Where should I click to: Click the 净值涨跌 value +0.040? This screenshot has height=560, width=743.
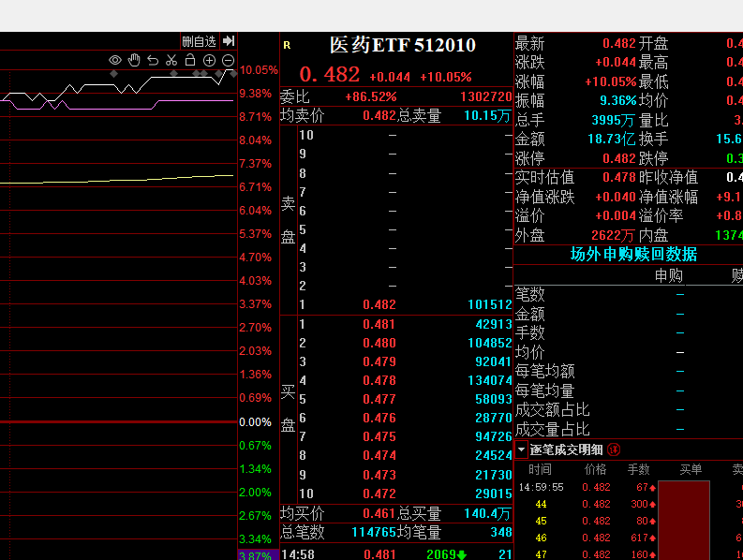616,197
